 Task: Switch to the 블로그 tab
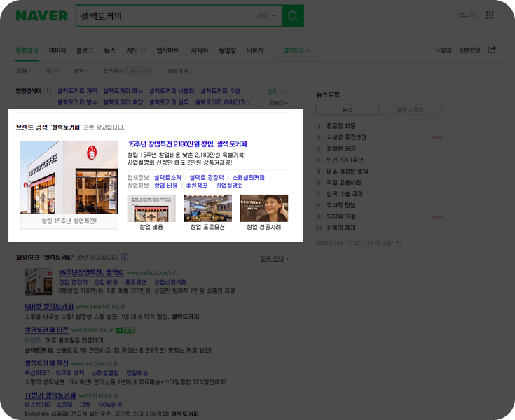tap(85, 50)
